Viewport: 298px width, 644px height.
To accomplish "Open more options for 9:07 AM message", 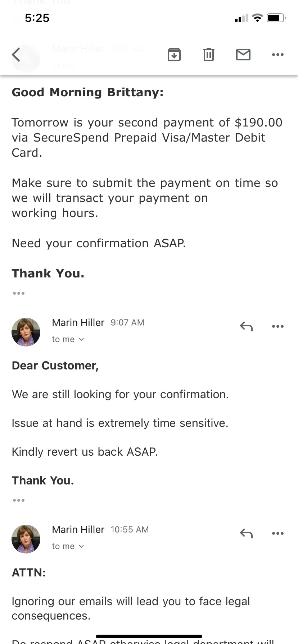I will [x=278, y=326].
